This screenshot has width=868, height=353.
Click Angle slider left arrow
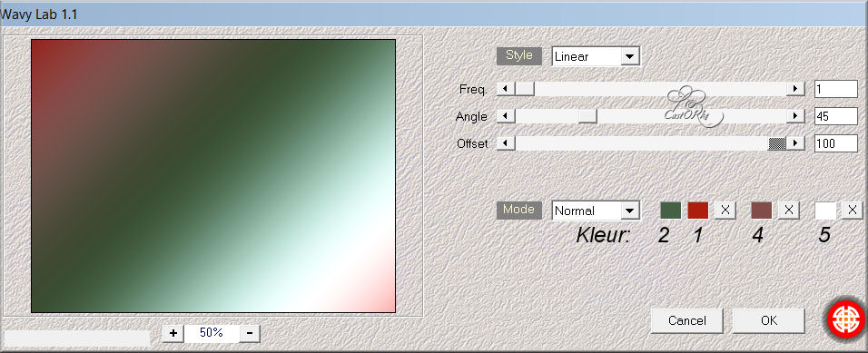coord(506,116)
